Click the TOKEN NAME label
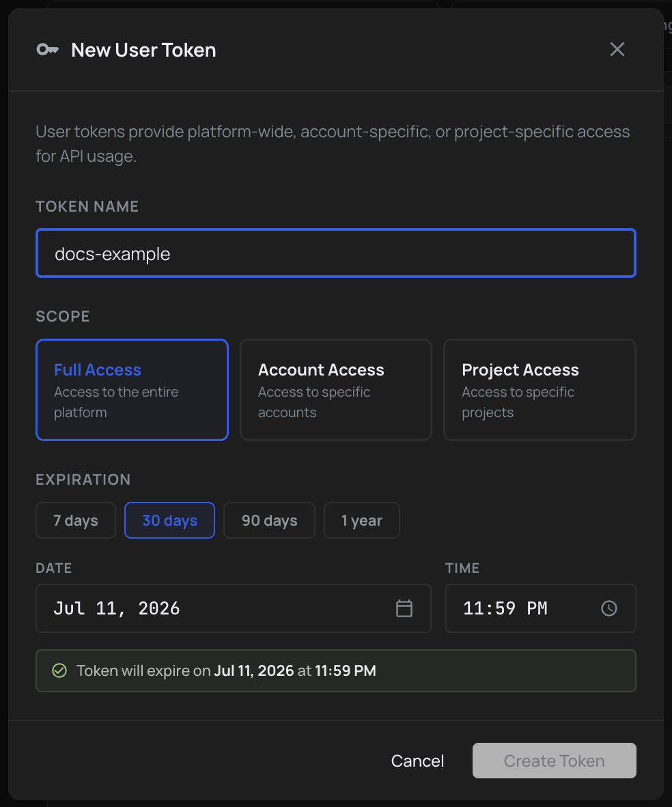This screenshot has height=807, width=672. [87, 206]
